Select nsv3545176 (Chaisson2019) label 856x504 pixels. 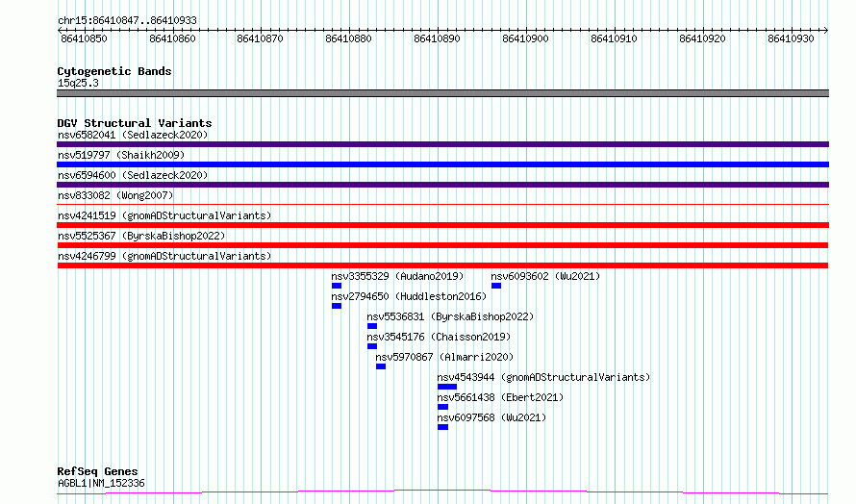pos(439,337)
